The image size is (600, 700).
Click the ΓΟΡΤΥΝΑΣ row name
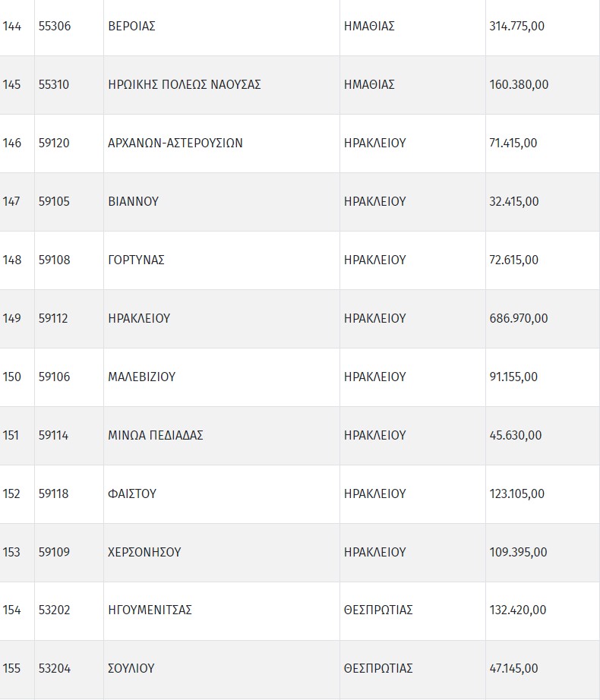click(x=137, y=260)
